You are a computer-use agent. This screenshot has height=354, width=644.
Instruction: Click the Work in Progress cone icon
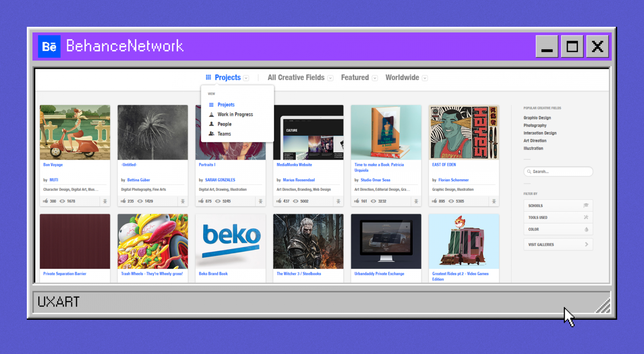(x=211, y=114)
